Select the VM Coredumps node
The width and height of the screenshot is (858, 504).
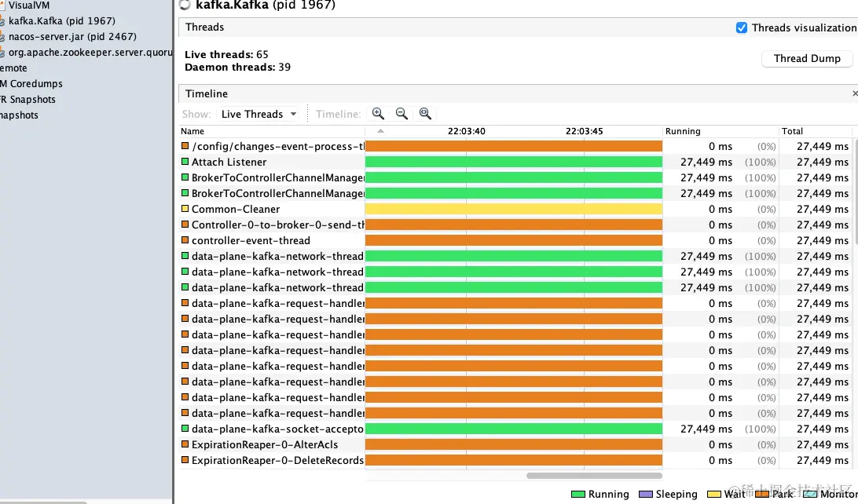[x=31, y=84]
